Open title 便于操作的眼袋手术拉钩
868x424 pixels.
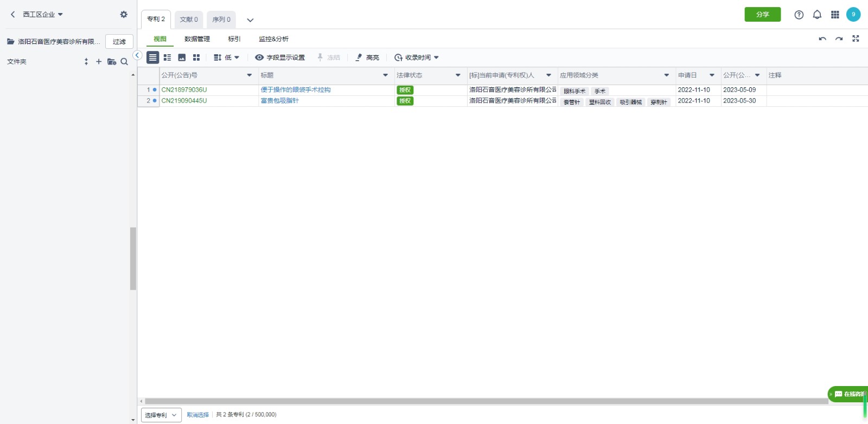tap(296, 90)
